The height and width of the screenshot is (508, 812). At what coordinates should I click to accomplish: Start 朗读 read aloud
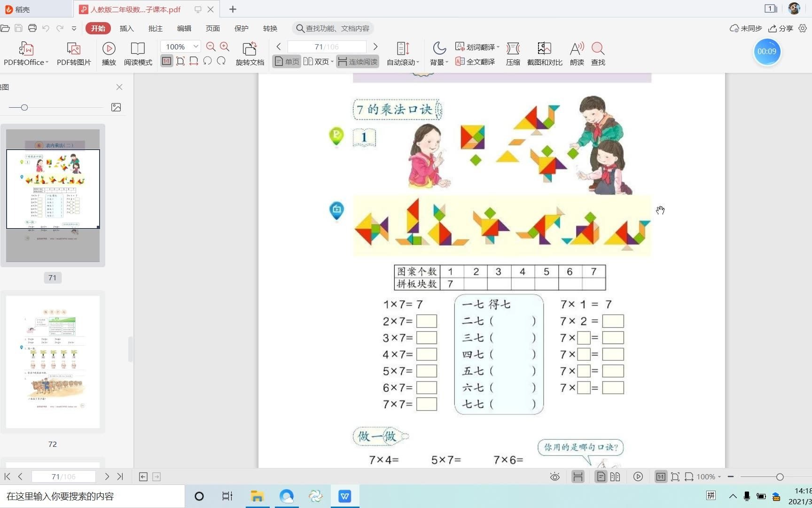[577, 54]
